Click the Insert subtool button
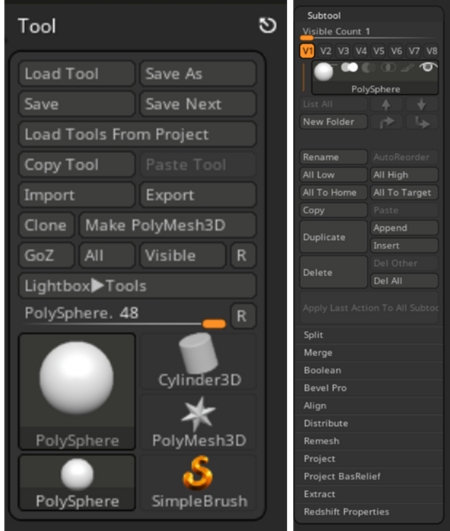The width and height of the screenshot is (450, 531). coord(404,246)
